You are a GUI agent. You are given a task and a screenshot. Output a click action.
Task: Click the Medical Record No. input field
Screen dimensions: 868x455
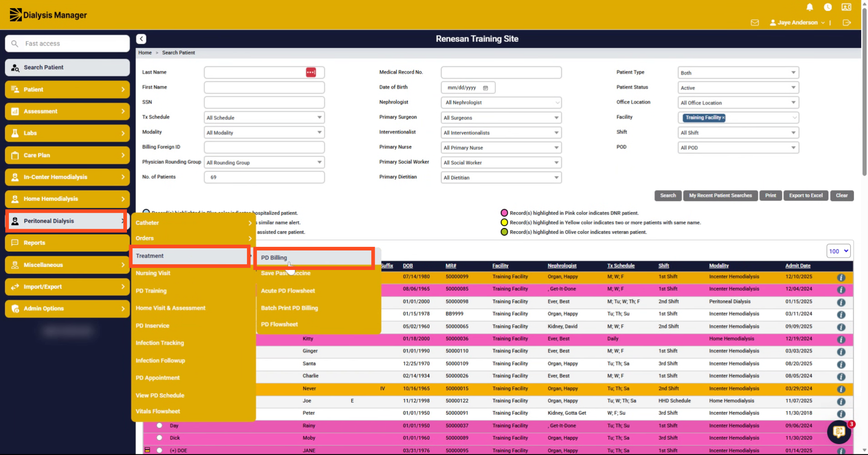pyautogui.click(x=501, y=72)
